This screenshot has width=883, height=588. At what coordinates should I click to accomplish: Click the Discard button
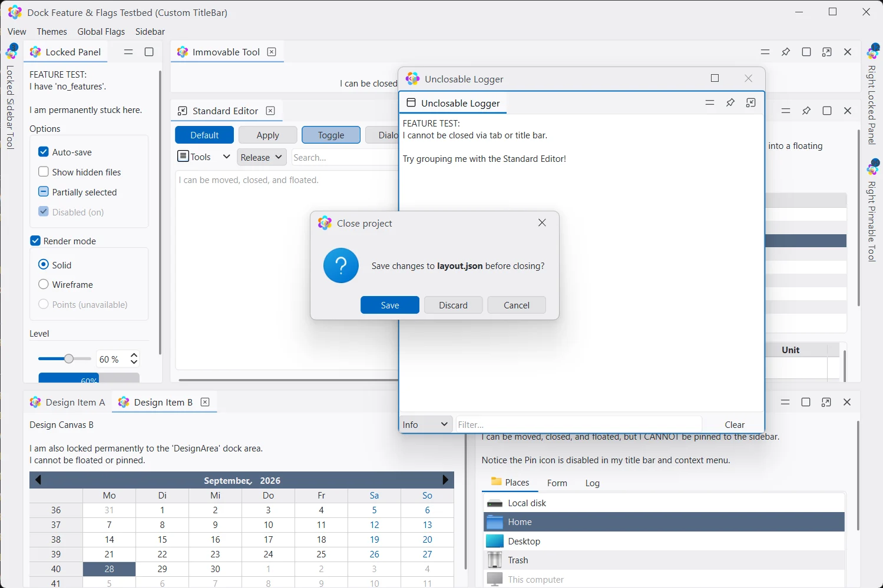point(454,305)
